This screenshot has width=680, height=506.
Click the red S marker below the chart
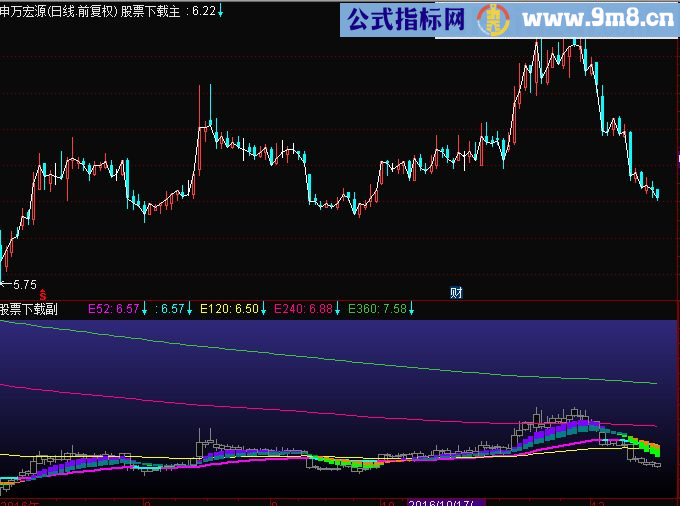point(42,295)
